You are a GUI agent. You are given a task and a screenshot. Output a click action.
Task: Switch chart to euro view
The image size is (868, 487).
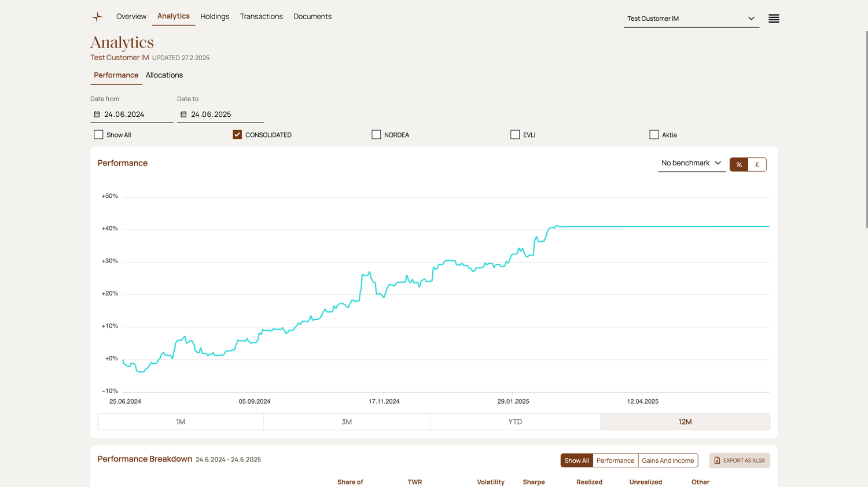coord(757,165)
